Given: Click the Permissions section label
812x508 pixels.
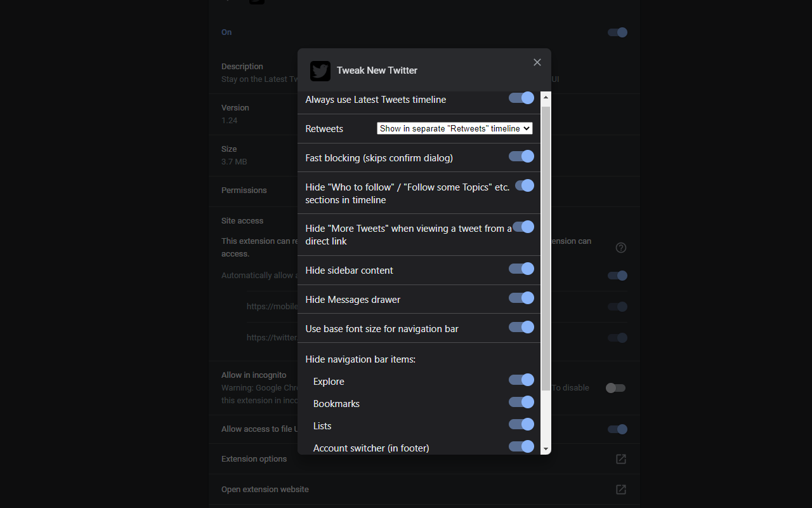Looking at the screenshot, I should tap(244, 190).
